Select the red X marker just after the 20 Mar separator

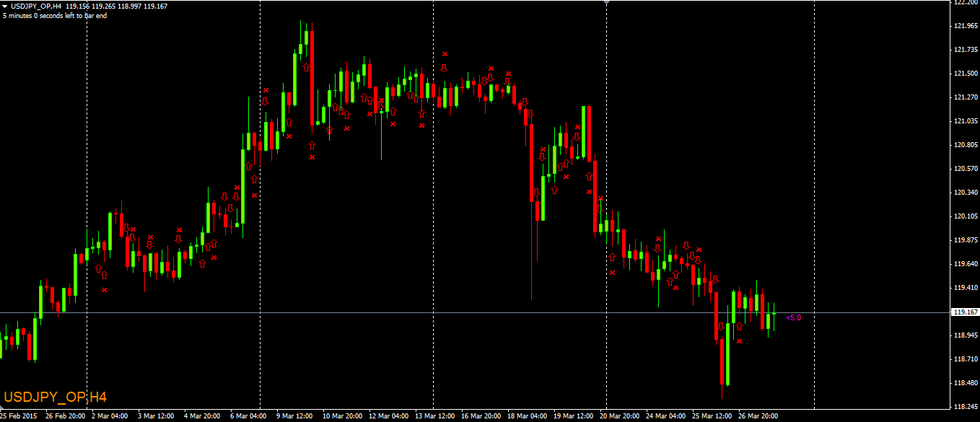[612, 273]
